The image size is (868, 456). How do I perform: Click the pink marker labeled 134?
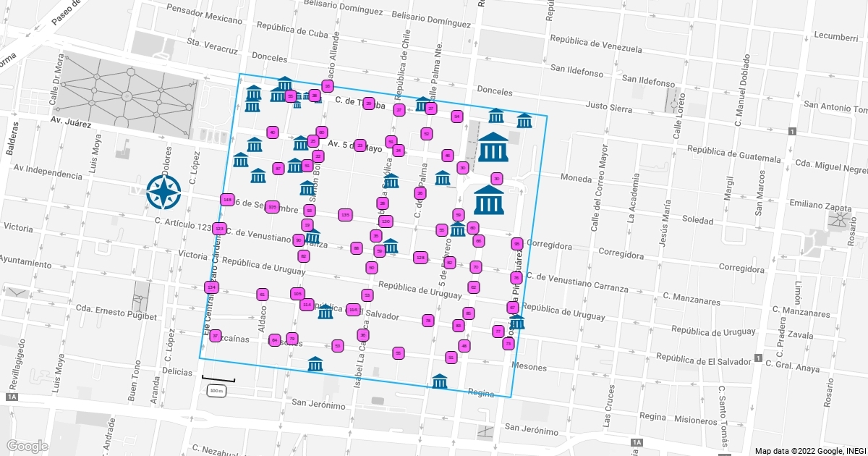click(210, 287)
